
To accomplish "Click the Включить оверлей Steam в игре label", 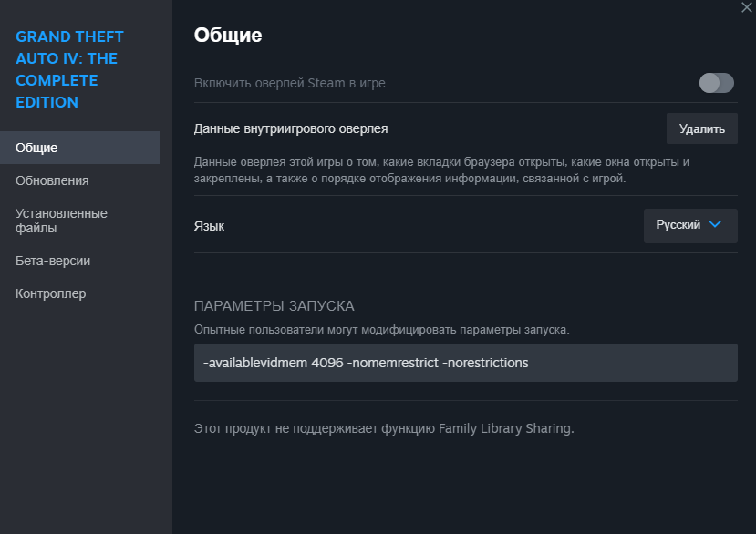I will 290,83.
